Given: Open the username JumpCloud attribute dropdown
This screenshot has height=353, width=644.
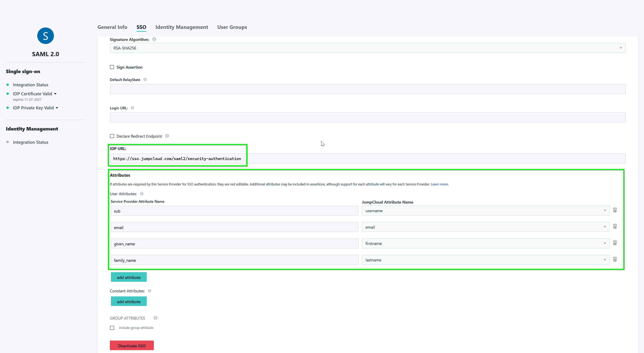Looking at the screenshot, I should point(485,211).
